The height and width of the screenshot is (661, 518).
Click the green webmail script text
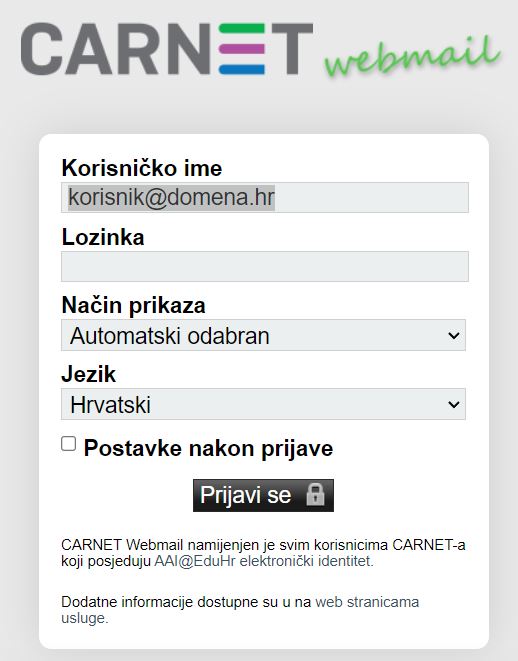pos(413,58)
